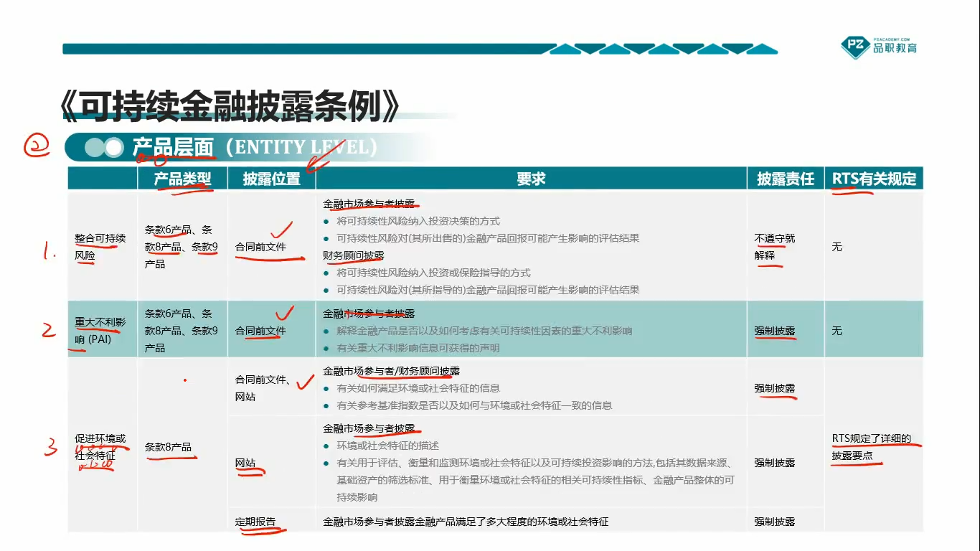Click the 要求 column header
Image resolution: width=980 pixels, height=551 pixels.
point(531,179)
